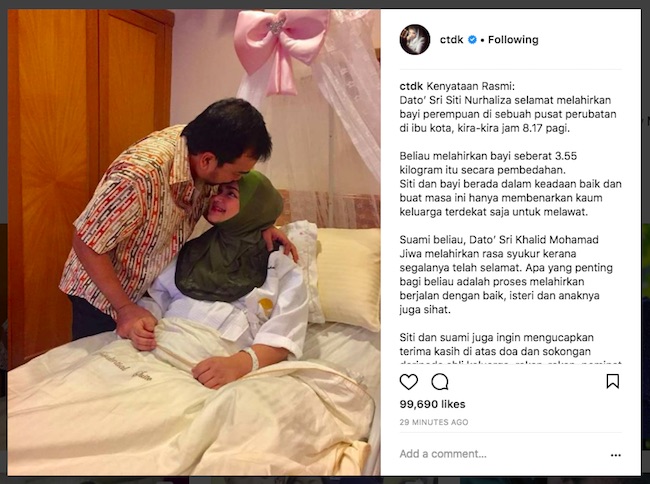The height and width of the screenshot is (484, 650).
Task: Click truncated caption text at bottom
Action: pos(510,363)
